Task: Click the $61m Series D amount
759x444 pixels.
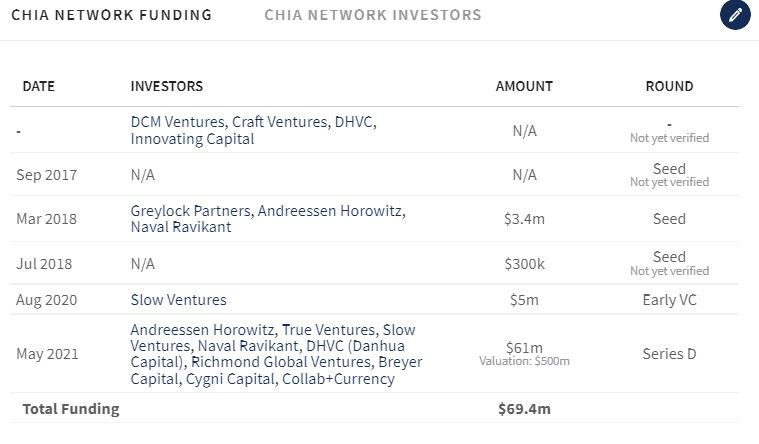Action: click(524, 347)
